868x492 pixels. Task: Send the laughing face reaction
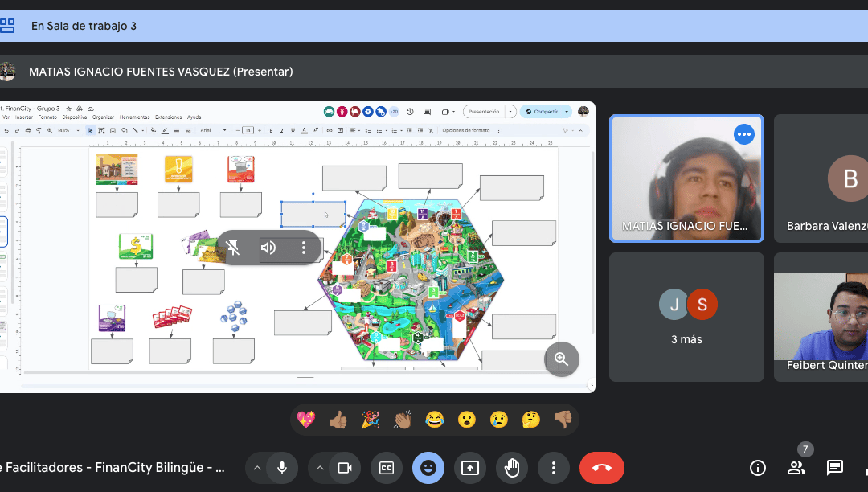435,420
